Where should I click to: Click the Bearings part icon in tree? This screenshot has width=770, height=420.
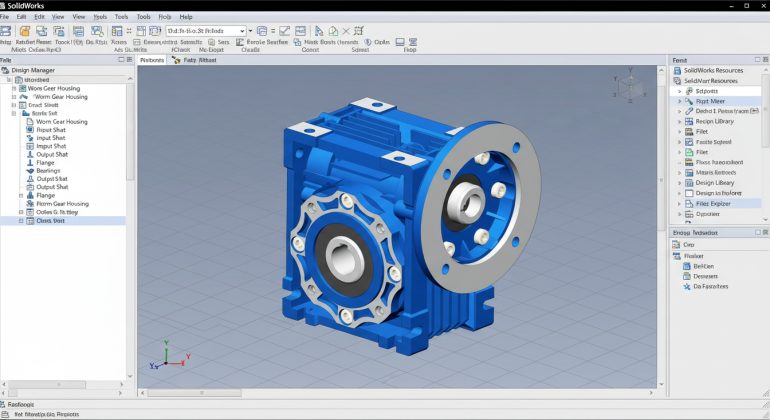coord(28,171)
